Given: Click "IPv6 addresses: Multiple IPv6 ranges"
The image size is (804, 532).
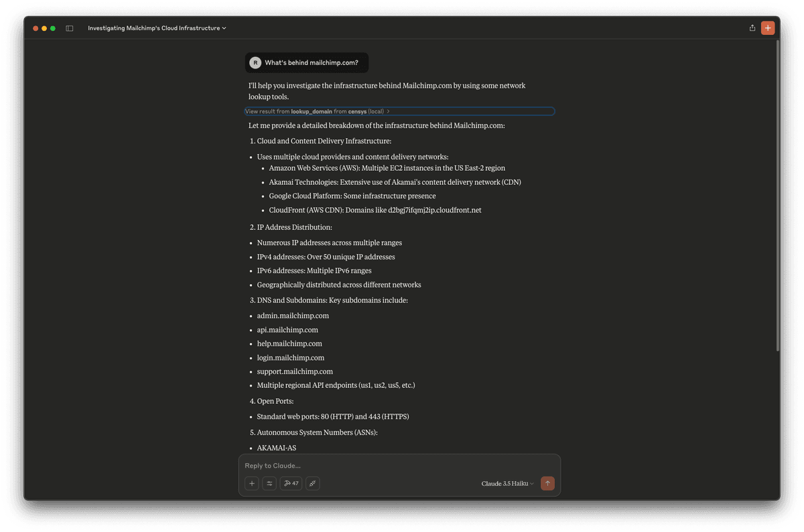Looking at the screenshot, I should pyautogui.click(x=314, y=271).
